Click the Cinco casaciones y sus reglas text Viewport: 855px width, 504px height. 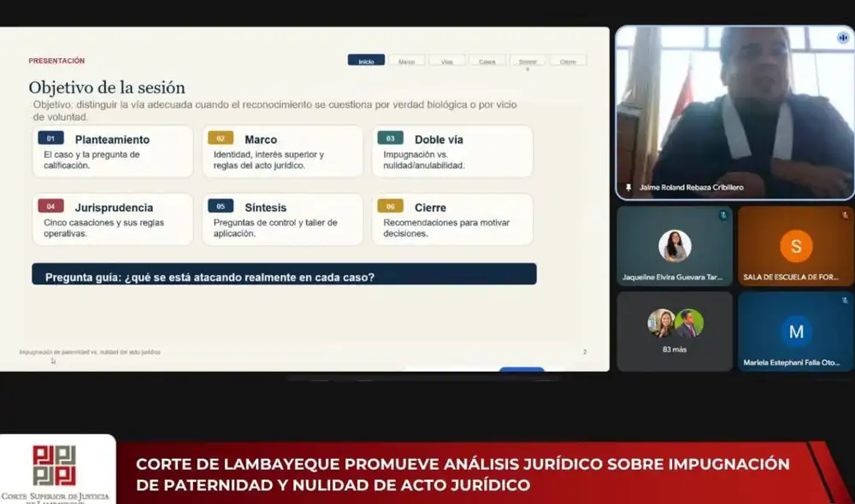tap(103, 228)
